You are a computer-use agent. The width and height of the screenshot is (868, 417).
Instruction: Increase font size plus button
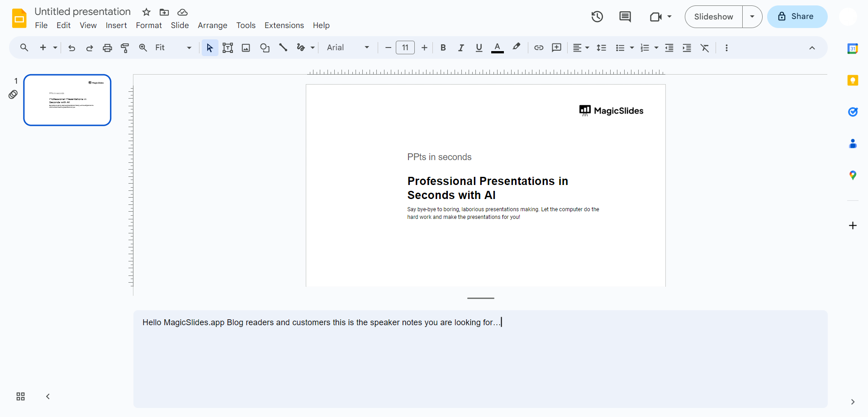click(424, 47)
